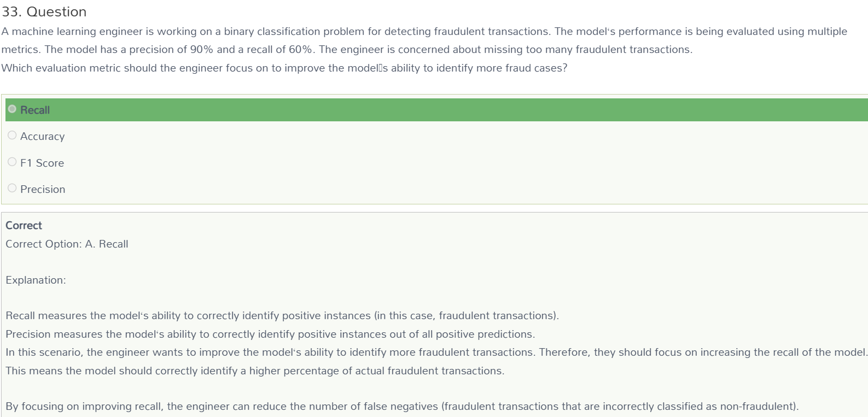The image size is (868, 417).
Task: Click the "33. Question" heading
Action: coord(44,11)
